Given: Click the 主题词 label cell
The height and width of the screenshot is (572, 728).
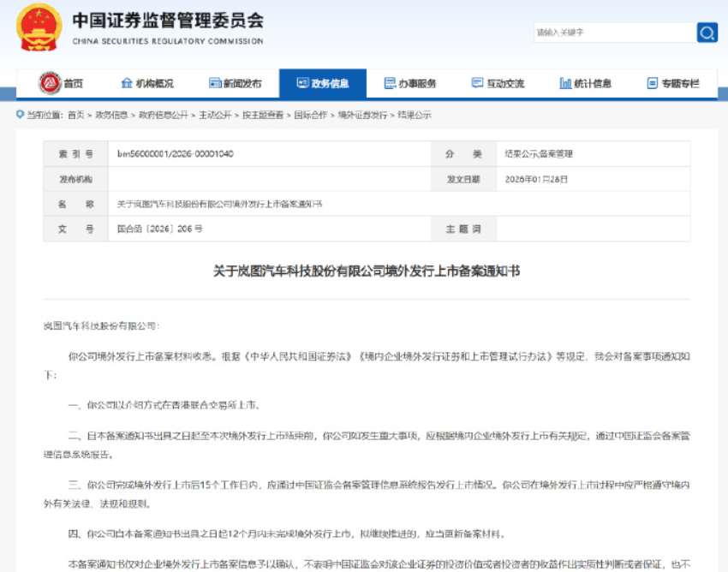Looking at the screenshot, I should 464,229.
